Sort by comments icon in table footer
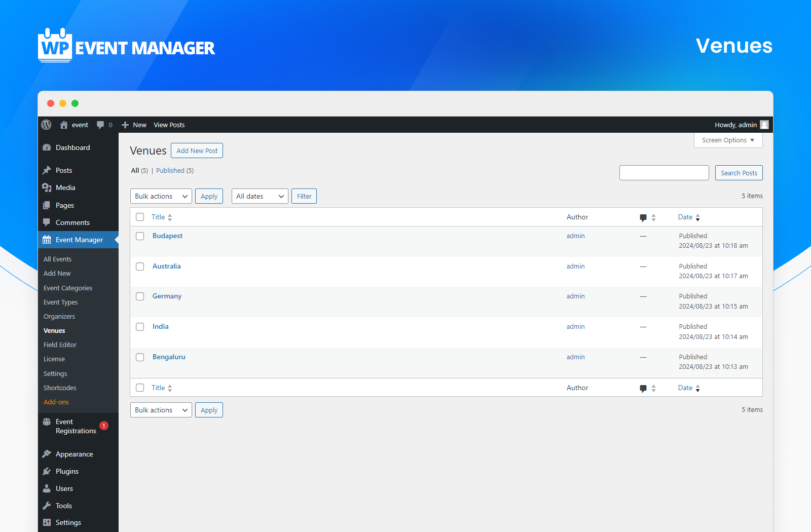Viewport: 811px width, 532px height. coord(643,388)
